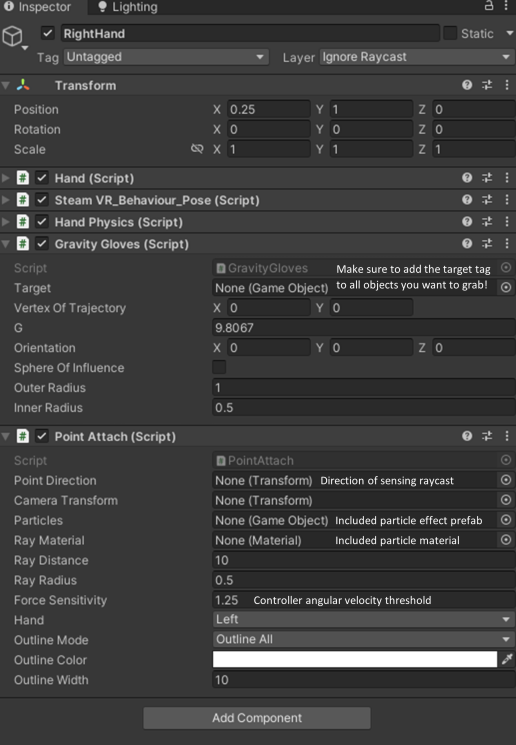
Task: Disable the Hand (Script) checkbox
Action: coord(42,178)
